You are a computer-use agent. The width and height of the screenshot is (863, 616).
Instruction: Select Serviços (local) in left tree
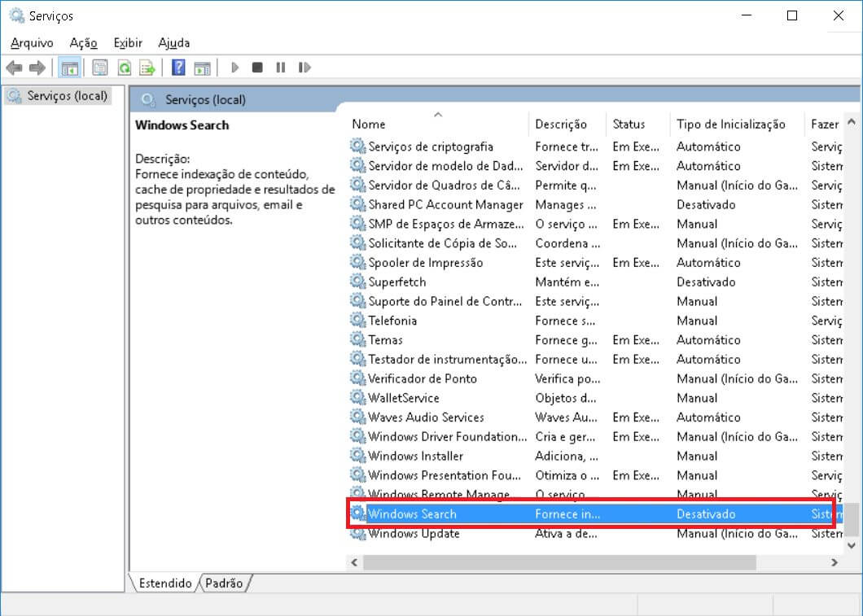59,96
